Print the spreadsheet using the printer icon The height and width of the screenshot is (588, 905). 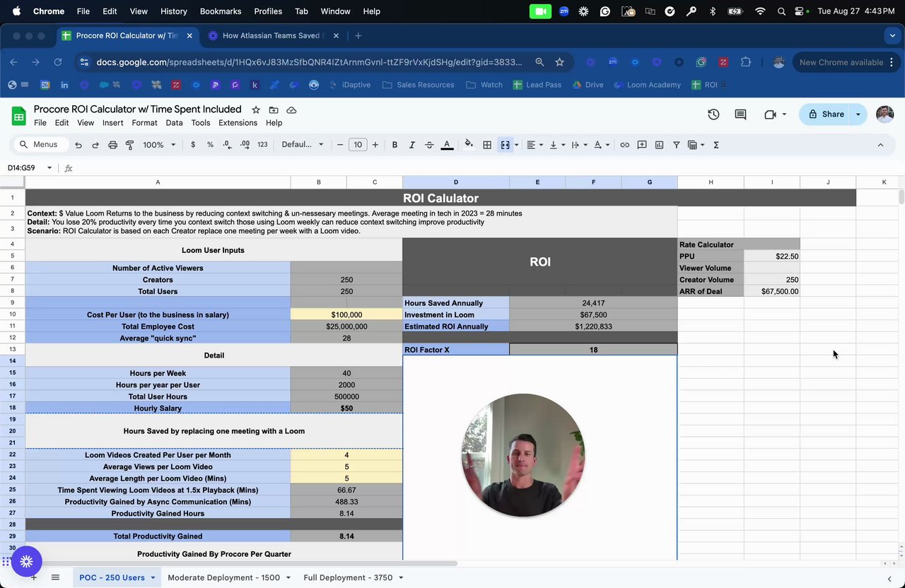pyautogui.click(x=112, y=145)
